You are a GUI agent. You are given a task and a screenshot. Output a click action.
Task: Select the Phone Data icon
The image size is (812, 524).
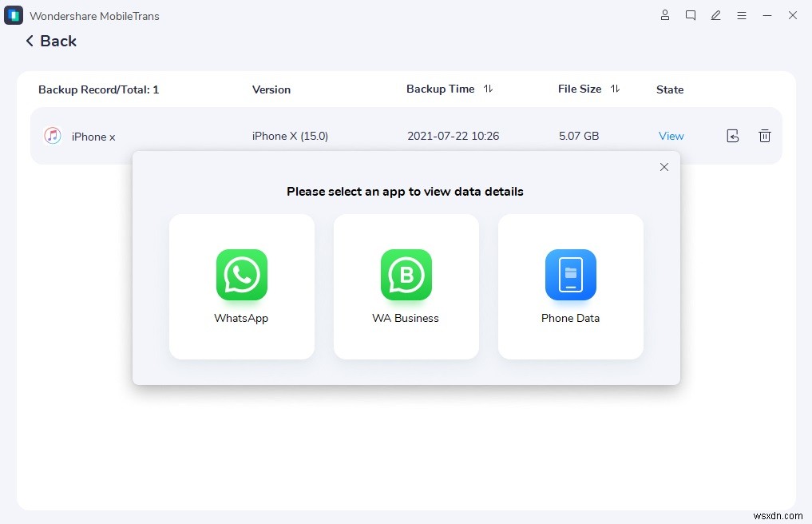[570, 276]
